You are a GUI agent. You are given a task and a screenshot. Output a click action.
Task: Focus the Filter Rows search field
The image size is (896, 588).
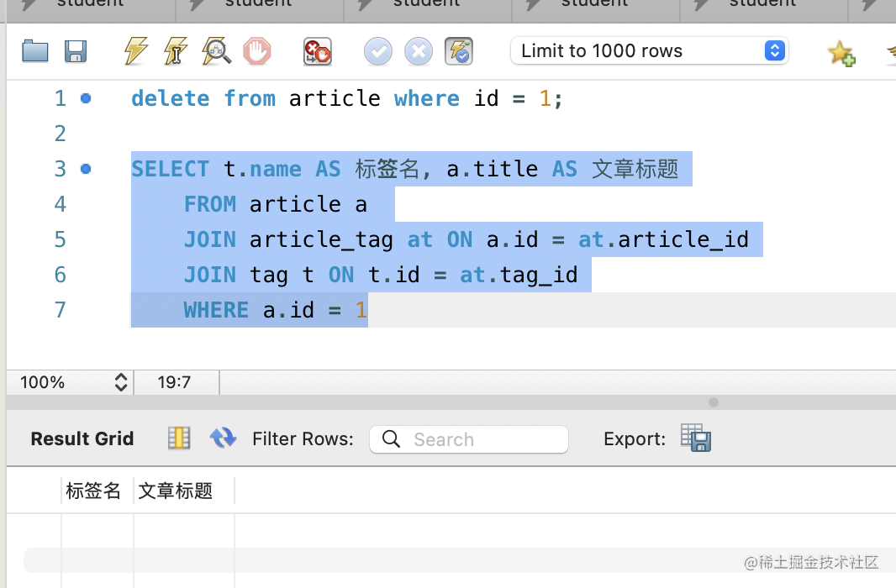[469, 439]
